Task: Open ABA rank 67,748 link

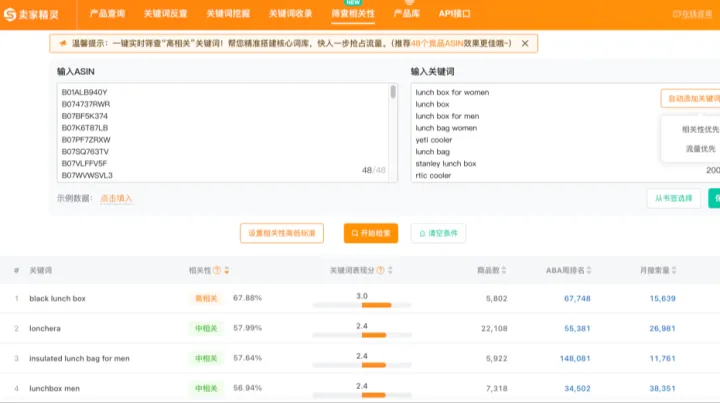Action: pos(577,298)
